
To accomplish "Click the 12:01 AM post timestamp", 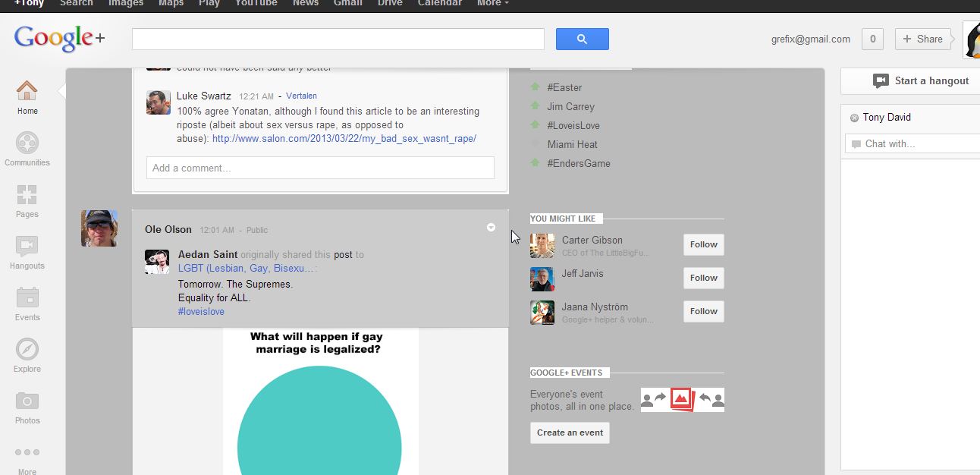I will (217, 230).
